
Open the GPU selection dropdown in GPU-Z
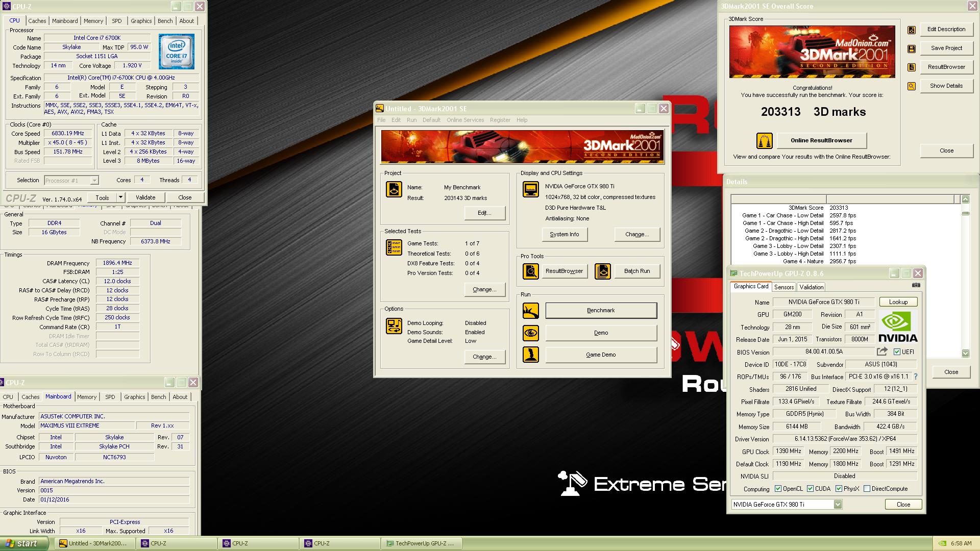pos(838,505)
